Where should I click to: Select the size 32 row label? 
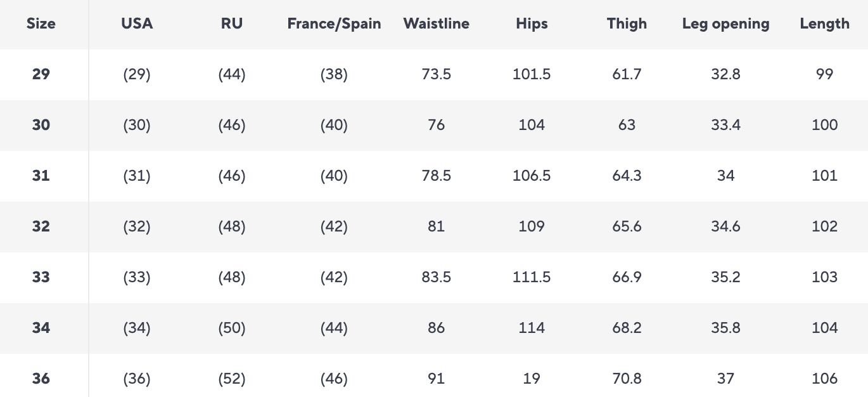click(41, 226)
